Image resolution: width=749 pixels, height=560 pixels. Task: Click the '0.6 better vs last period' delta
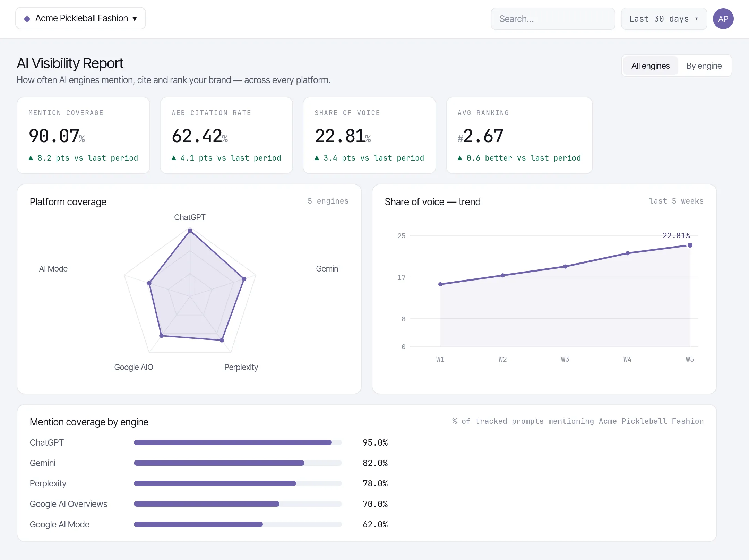pyautogui.click(x=519, y=158)
